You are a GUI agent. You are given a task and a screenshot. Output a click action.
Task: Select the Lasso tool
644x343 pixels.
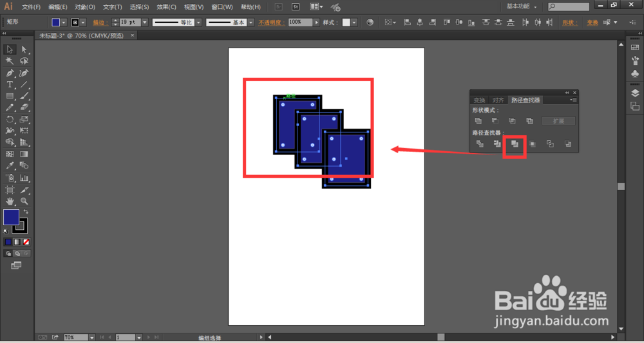24,61
